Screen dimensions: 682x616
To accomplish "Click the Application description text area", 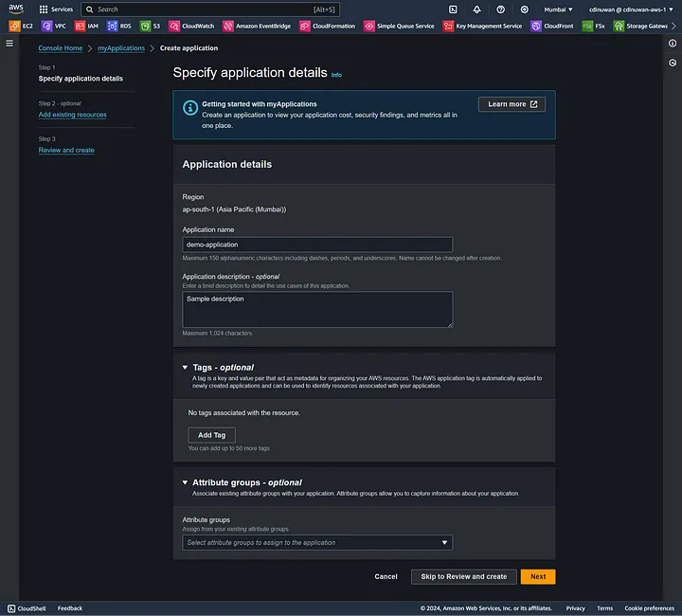I will [x=317, y=309].
